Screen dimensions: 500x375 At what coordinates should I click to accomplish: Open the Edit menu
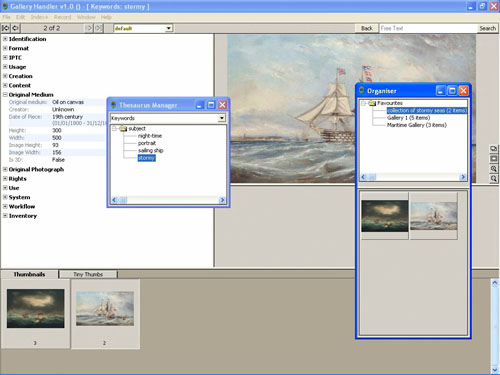point(20,17)
